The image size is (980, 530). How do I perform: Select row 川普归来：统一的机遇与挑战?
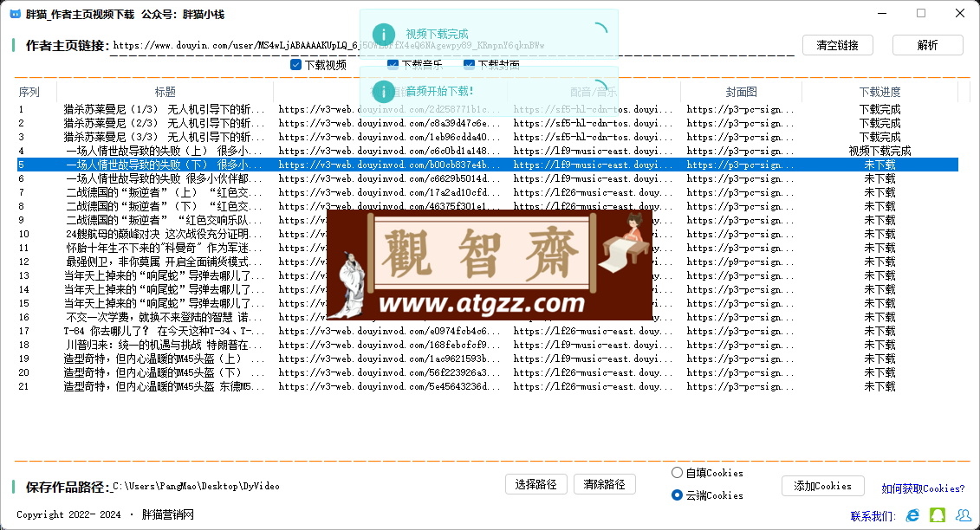click(488, 345)
